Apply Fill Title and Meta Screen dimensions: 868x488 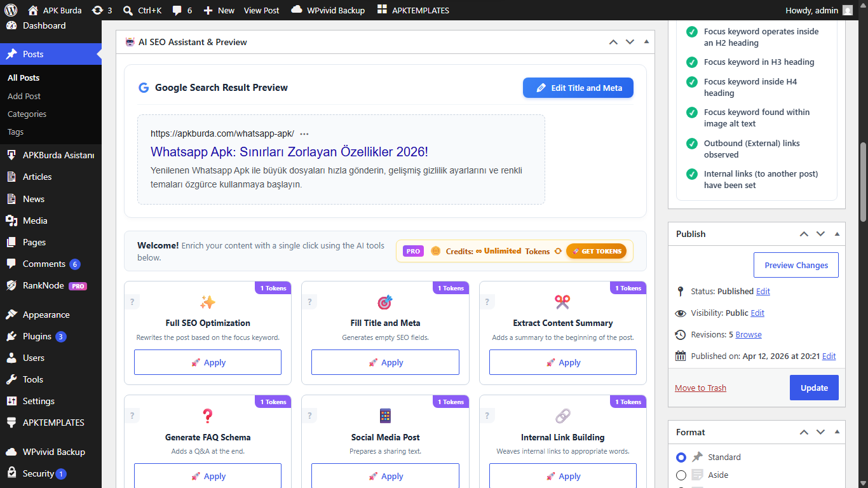385,362
